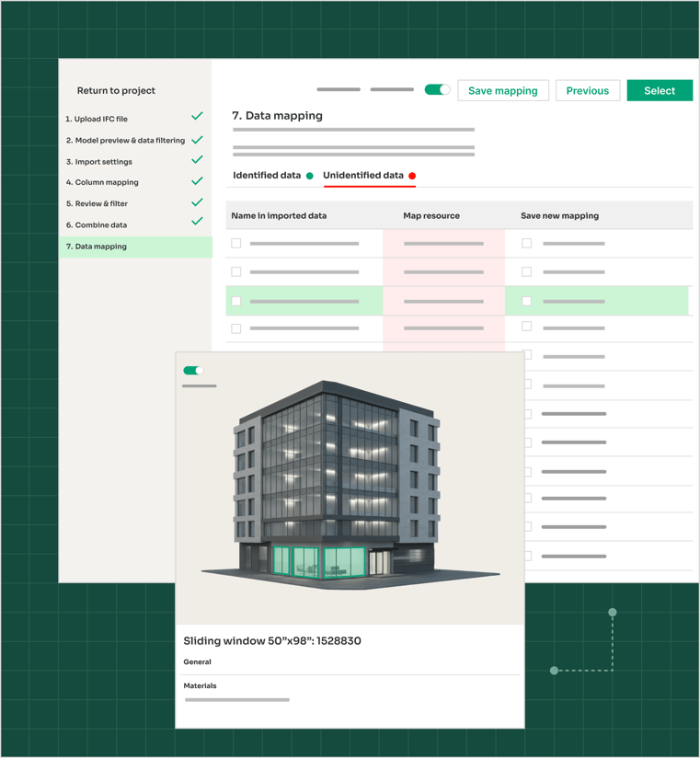Toggle the switch in the building preview card

click(x=193, y=371)
